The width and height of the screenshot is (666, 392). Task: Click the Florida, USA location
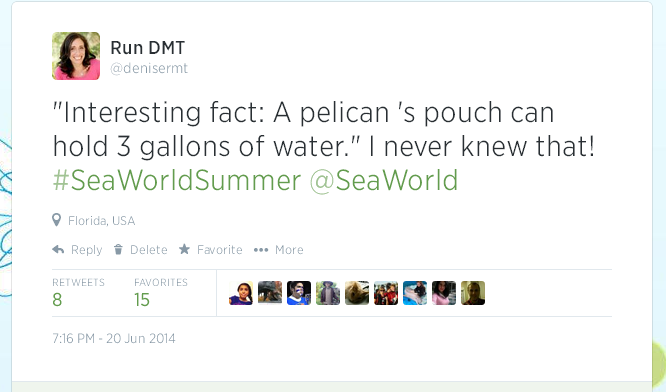click(102, 221)
